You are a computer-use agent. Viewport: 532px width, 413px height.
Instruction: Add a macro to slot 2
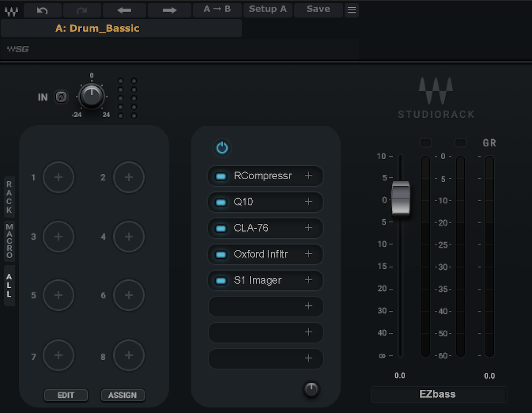click(x=129, y=177)
